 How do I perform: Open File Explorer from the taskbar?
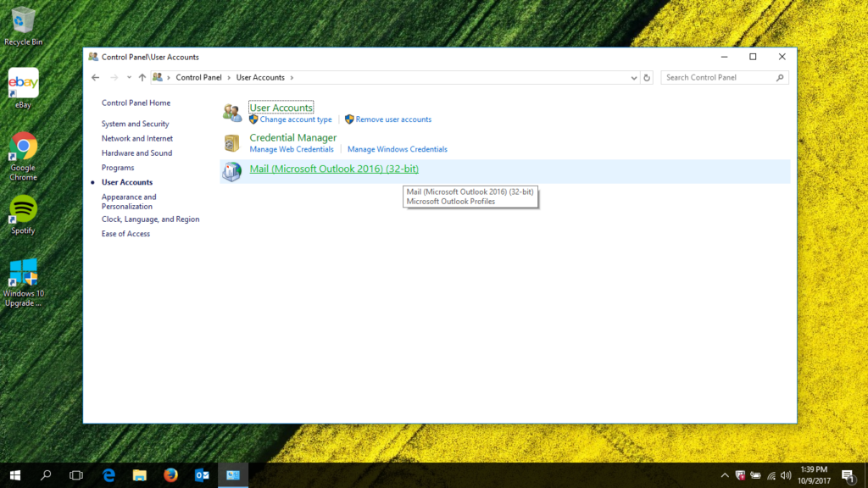click(x=138, y=475)
